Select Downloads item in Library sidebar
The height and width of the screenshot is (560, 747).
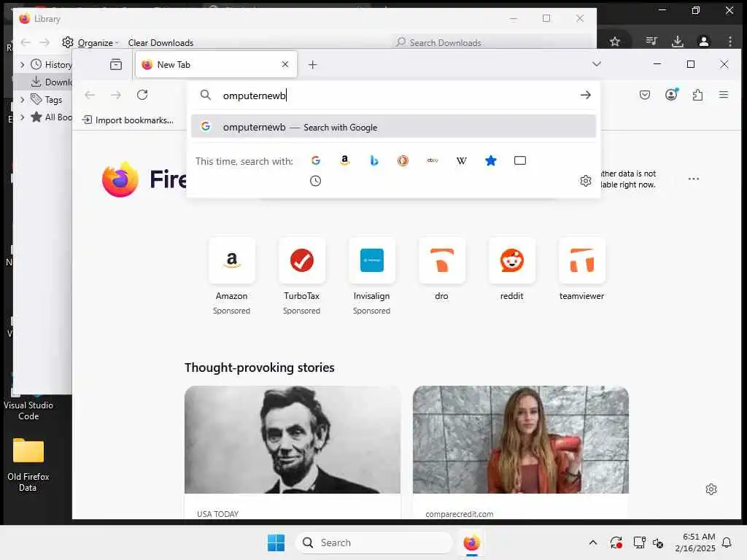coord(44,82)
